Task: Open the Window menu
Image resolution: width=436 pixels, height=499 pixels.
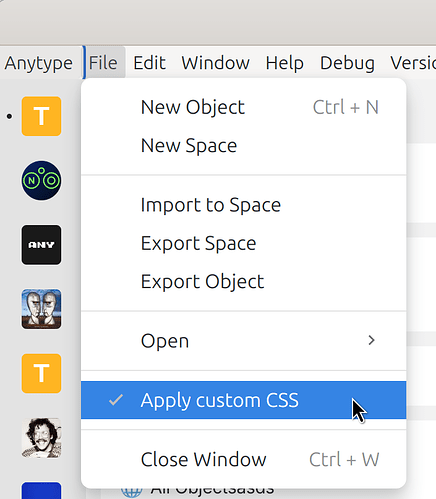Action: pyautogui.click(x=216, y=63)
